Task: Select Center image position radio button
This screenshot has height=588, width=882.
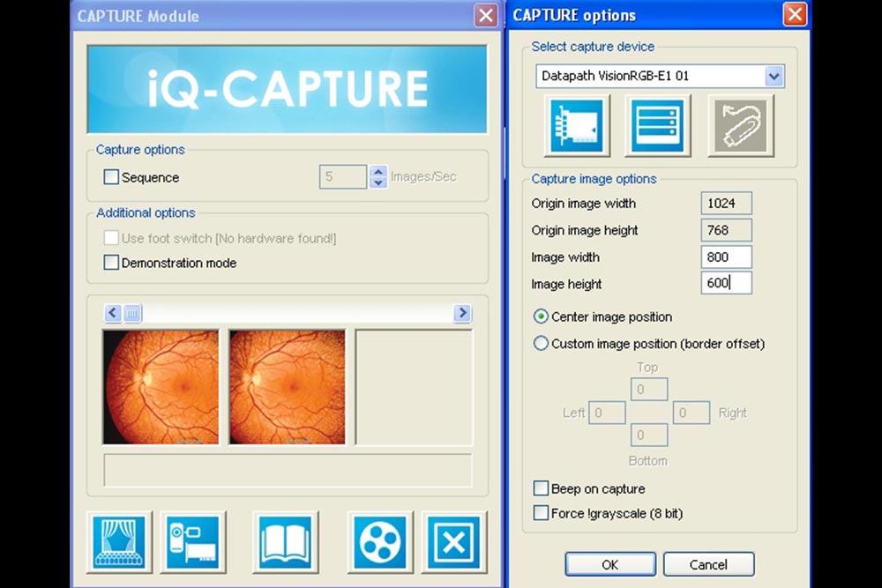Action: (x=541, y=316)
